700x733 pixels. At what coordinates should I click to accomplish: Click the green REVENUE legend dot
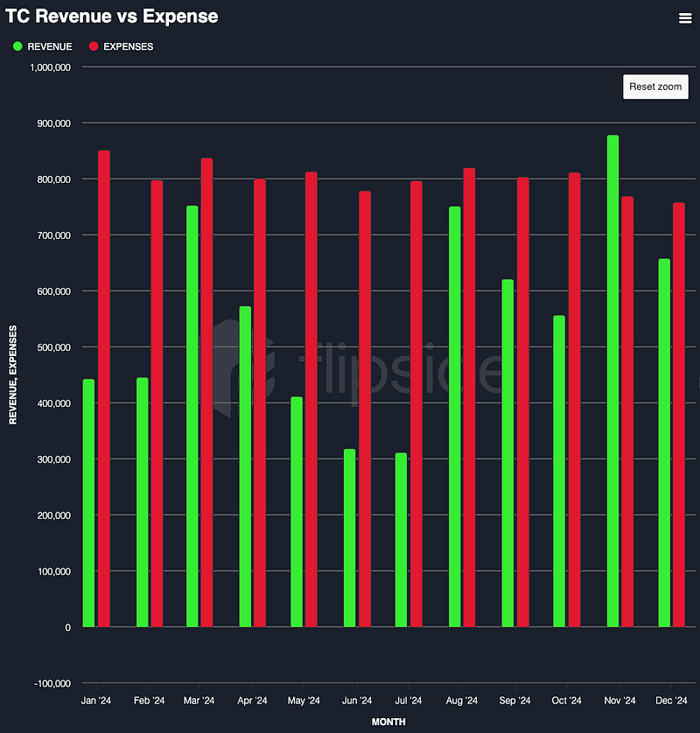click(17, 46)
